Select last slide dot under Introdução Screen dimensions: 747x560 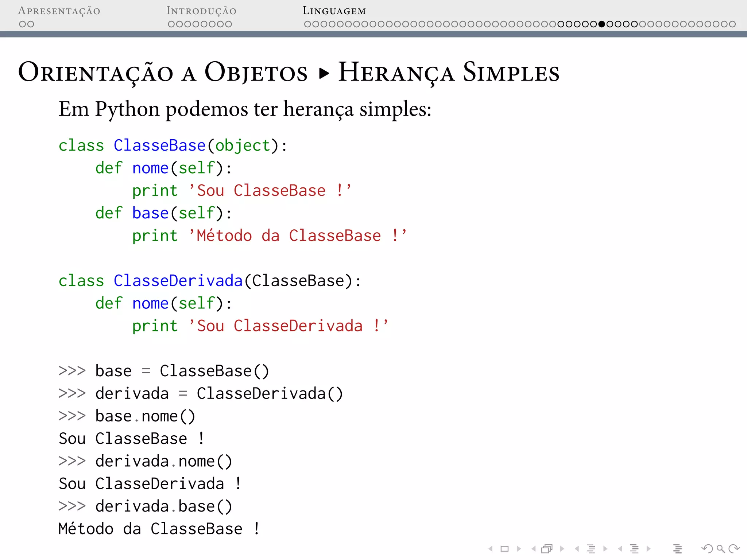pyautogui.click(x=228, y=24)
